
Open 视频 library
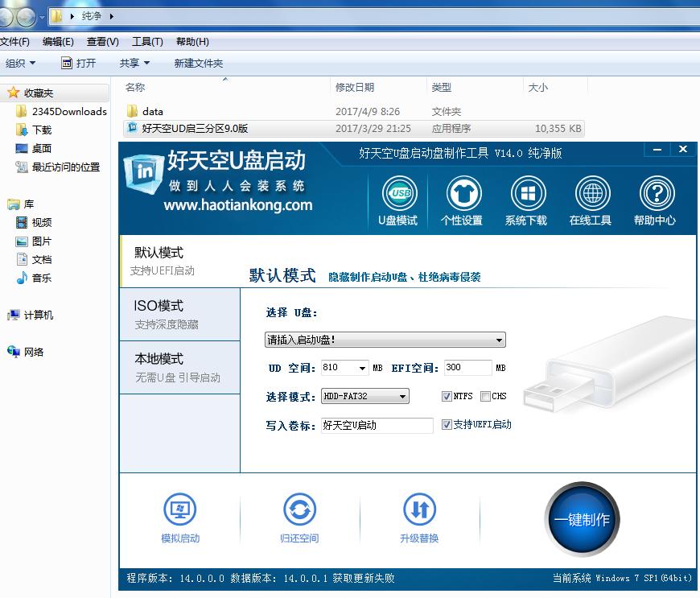[34, 222]
